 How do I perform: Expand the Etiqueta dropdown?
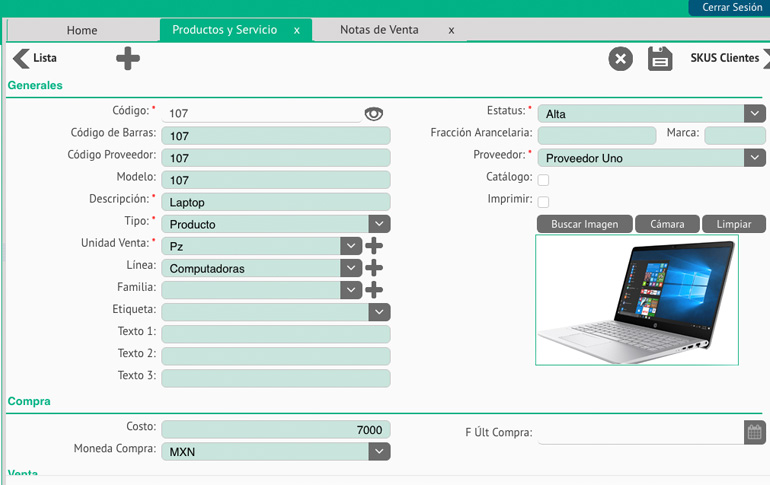(x=379, y=312)
